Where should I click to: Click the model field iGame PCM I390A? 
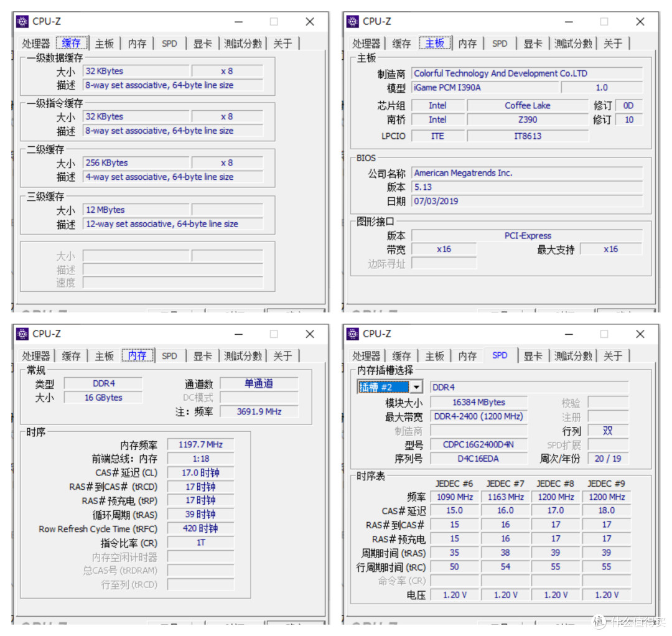(x=485, y=87)
